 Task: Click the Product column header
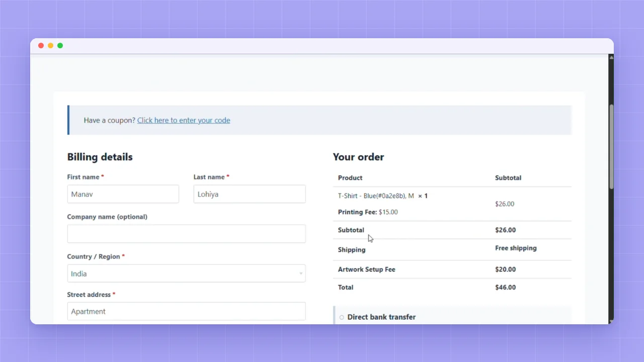[350, 178]
